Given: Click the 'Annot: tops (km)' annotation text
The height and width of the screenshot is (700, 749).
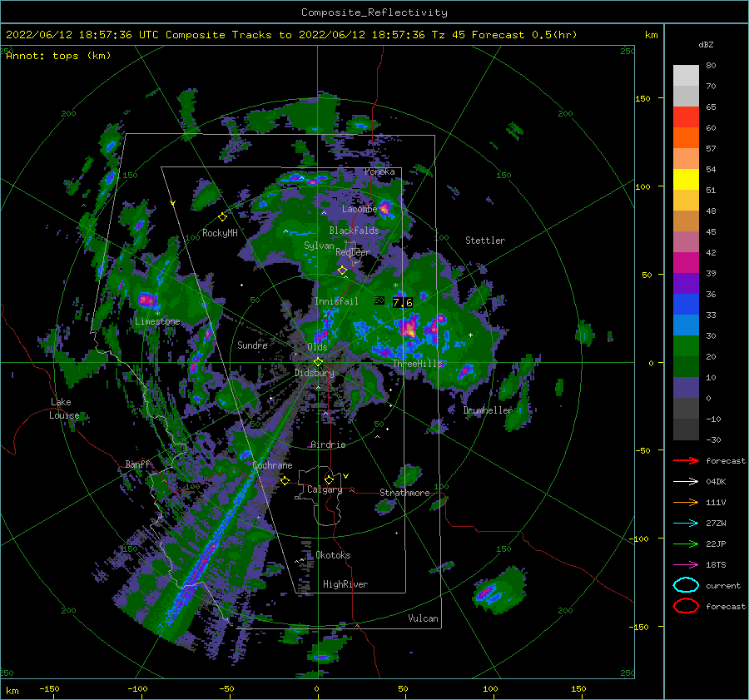Looking at the screenshot, I should (x=58, y=56).
